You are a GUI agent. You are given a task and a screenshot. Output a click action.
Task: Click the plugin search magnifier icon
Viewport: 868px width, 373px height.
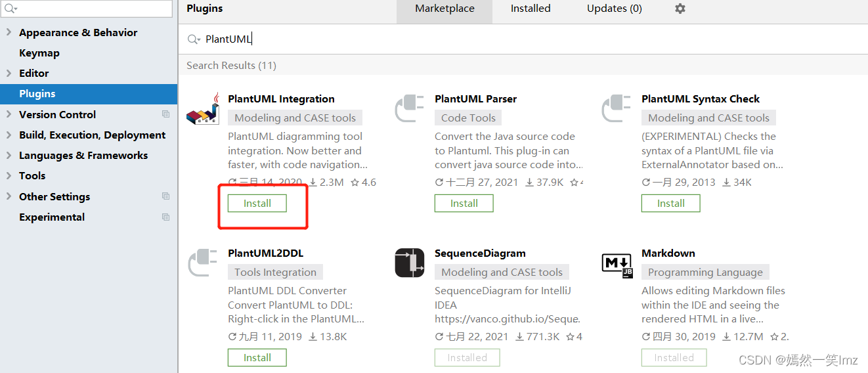tap(194, 39)
